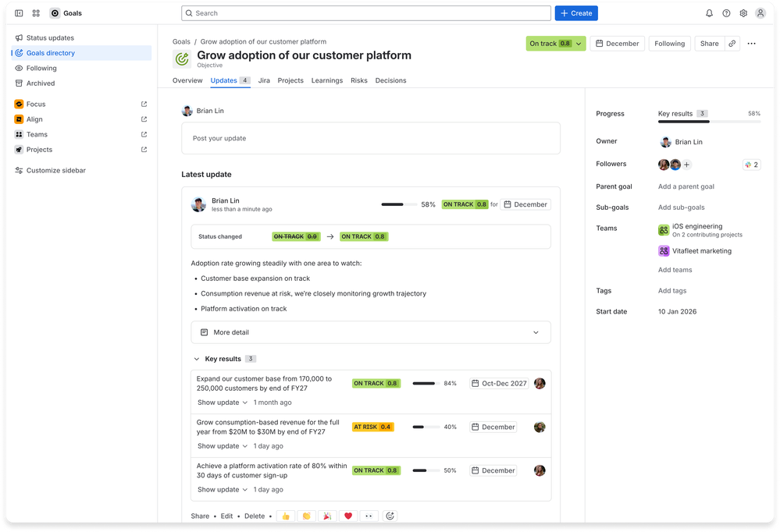The height and width of the screenshot is (532, 780).
Task: Show update for consumption revenue key result
Action: click(x=223, y=446)
